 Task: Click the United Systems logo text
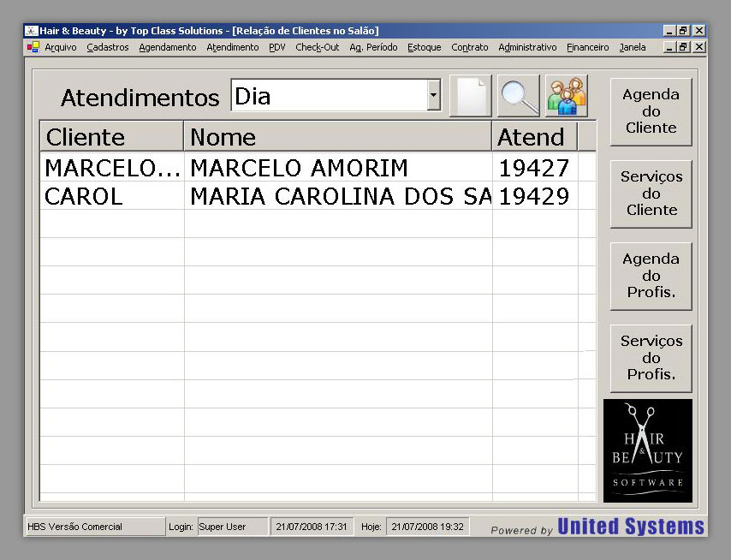(631, 526)
